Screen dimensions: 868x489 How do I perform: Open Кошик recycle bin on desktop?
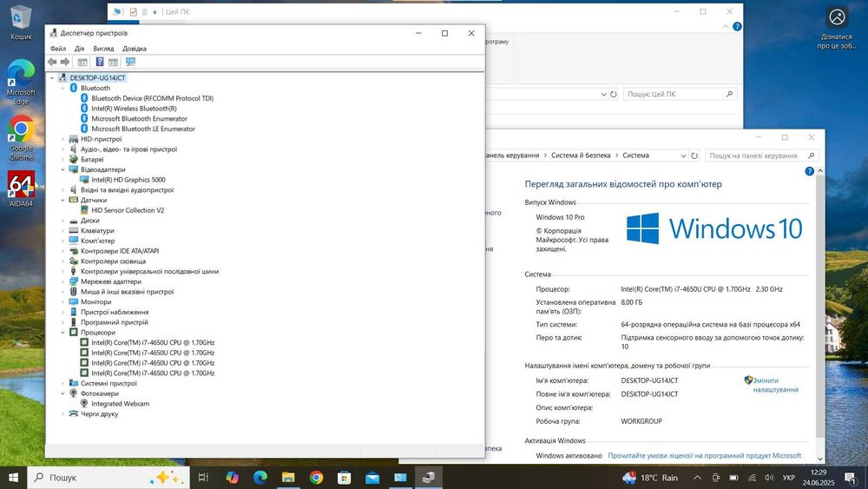[x=21, y=23]
